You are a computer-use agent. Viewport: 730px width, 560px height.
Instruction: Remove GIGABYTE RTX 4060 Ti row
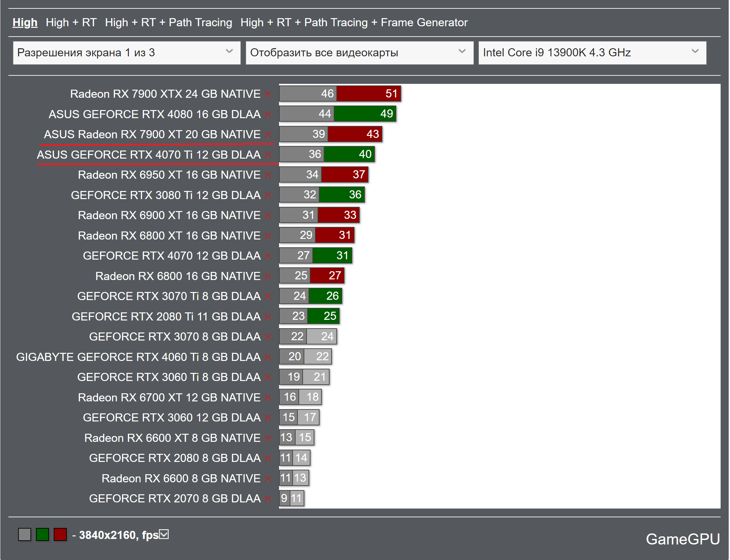[268, 357]
